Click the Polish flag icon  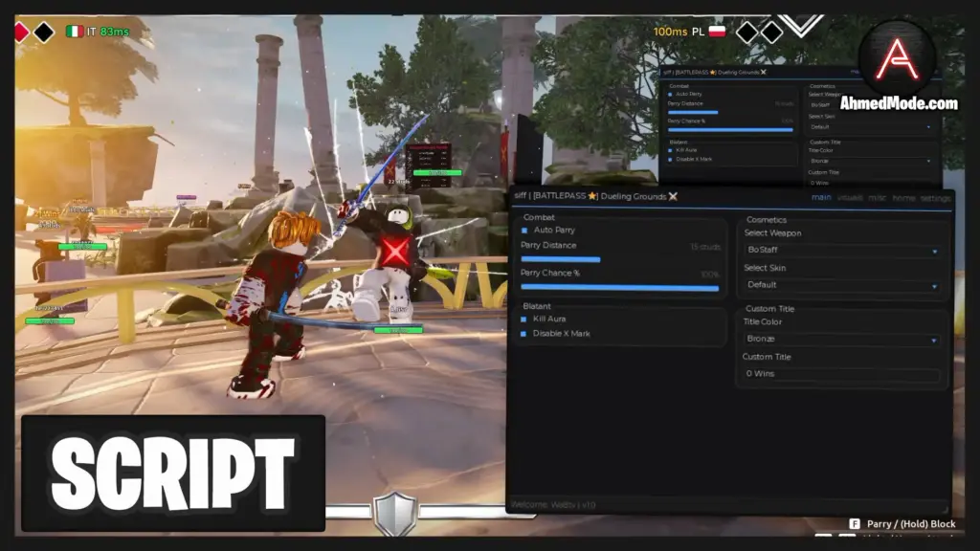click(x=717, y=31)
